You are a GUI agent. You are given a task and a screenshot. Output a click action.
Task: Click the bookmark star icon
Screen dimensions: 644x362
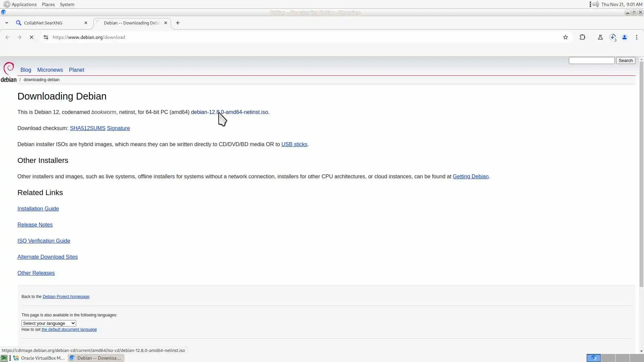pos(565,37)
